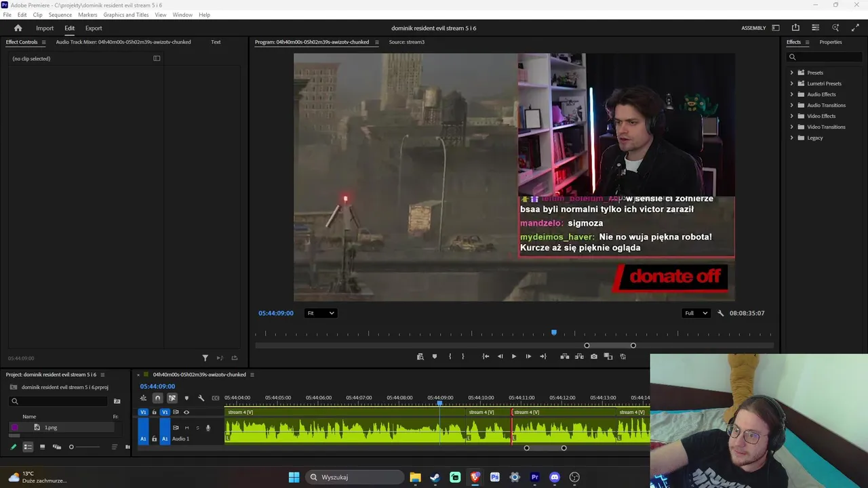The width and height of the screenshot is (868, 488).
Task: Switch Project panel to freeform view
Action: pyautogui.click(x=57, y=447)
